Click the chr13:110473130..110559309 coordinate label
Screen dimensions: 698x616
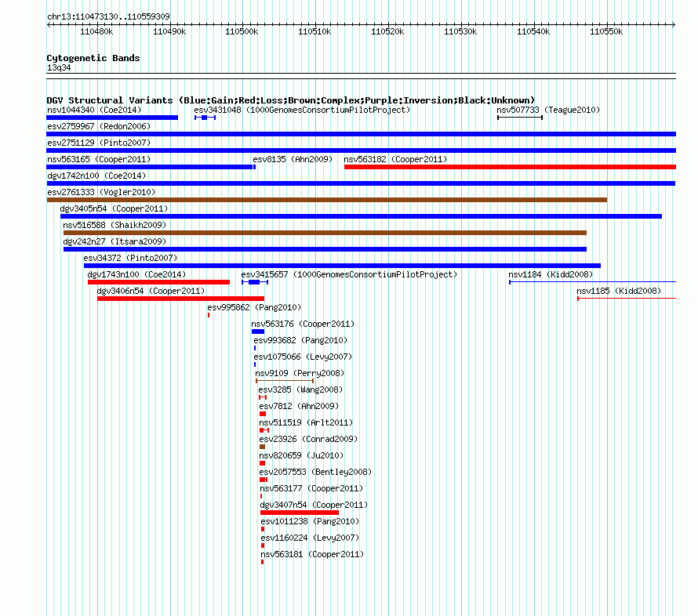pyautogui.click(x=108, y=16)
